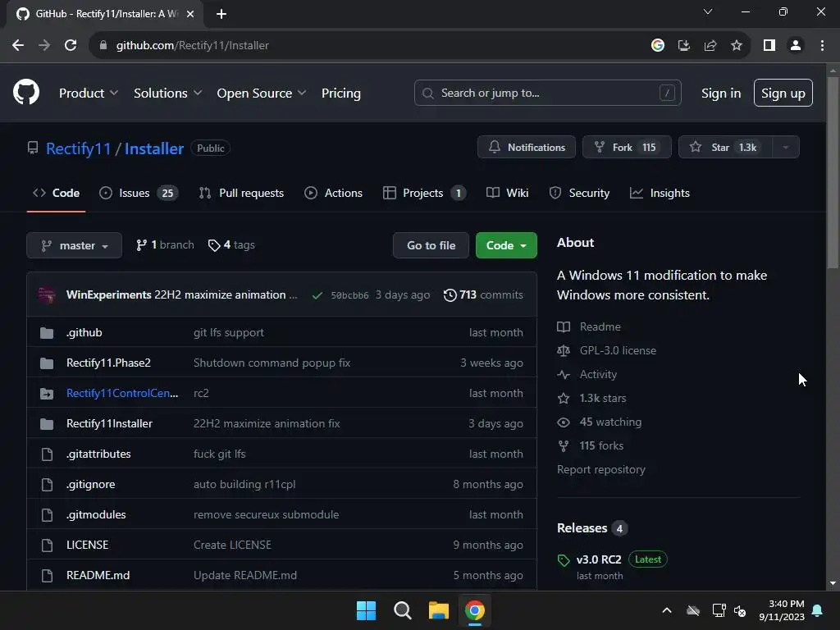The height and width of the screenshot is (630, 840).
Task: Check the commit status checkmark
Action: tap(317, 295)
